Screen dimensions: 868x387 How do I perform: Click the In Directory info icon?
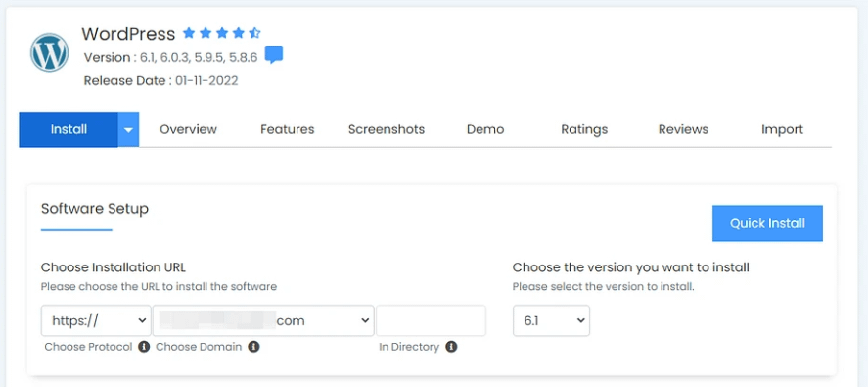(451, 347)
